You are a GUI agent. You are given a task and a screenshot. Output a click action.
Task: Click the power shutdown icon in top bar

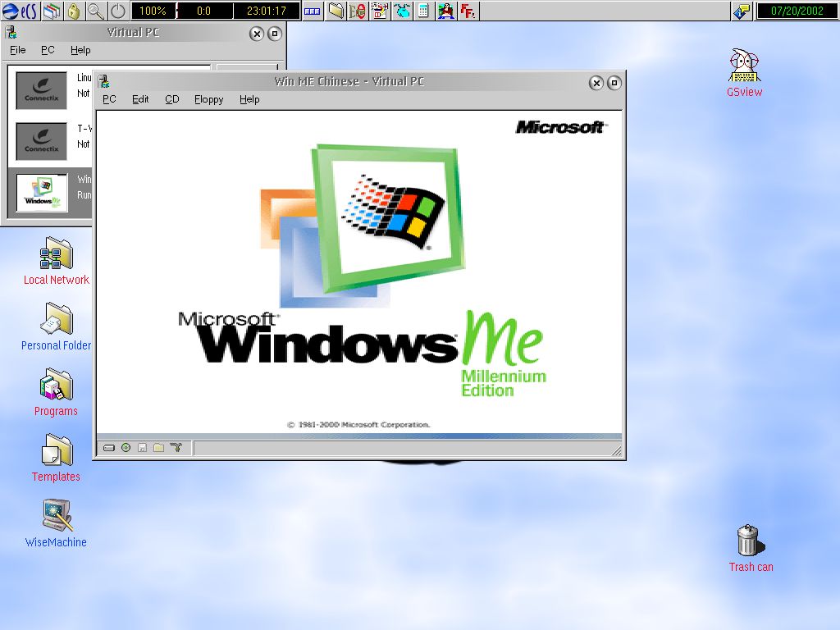(x=118, y=11)
